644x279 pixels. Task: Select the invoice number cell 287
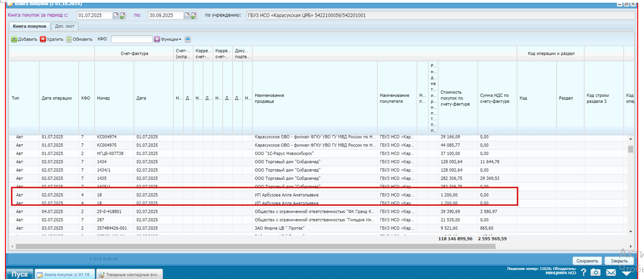(x=114, y=220)
